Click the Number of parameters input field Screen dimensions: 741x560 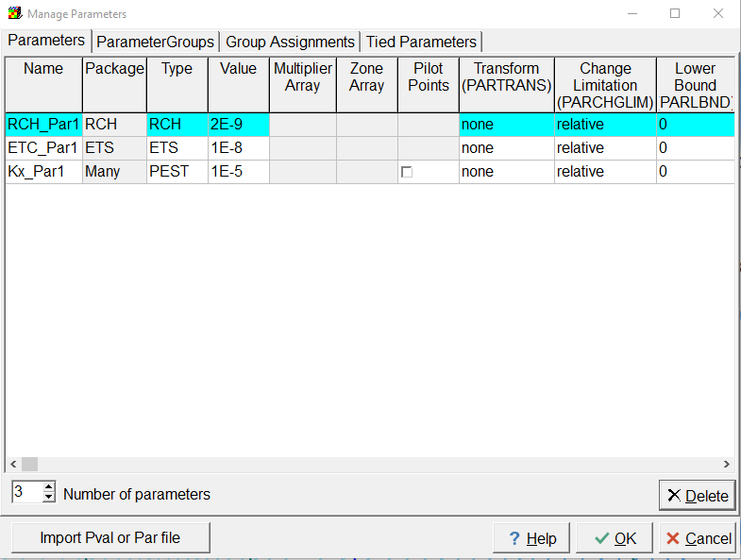[27, 492]
